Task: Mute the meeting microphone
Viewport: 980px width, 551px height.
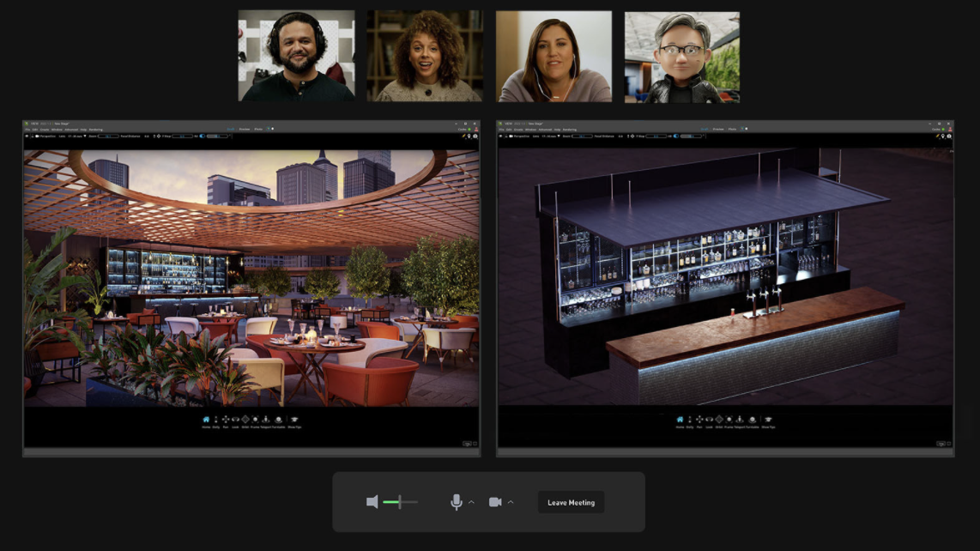Action: click(457, 502)
